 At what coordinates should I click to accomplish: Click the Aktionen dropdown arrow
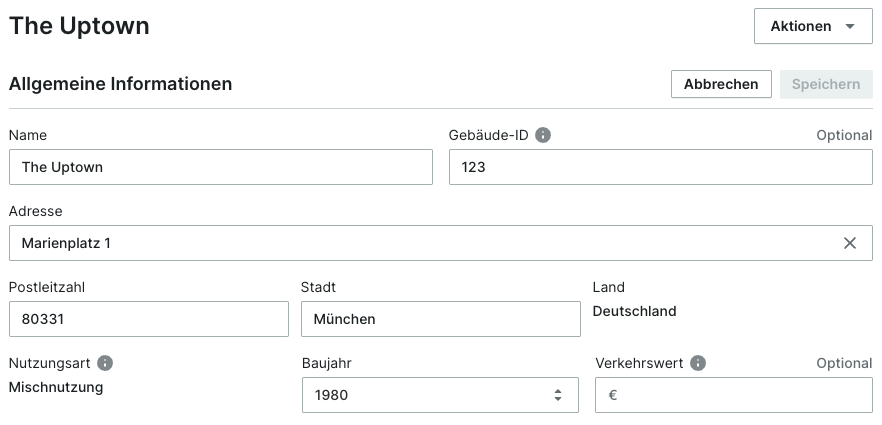point(850,26)
